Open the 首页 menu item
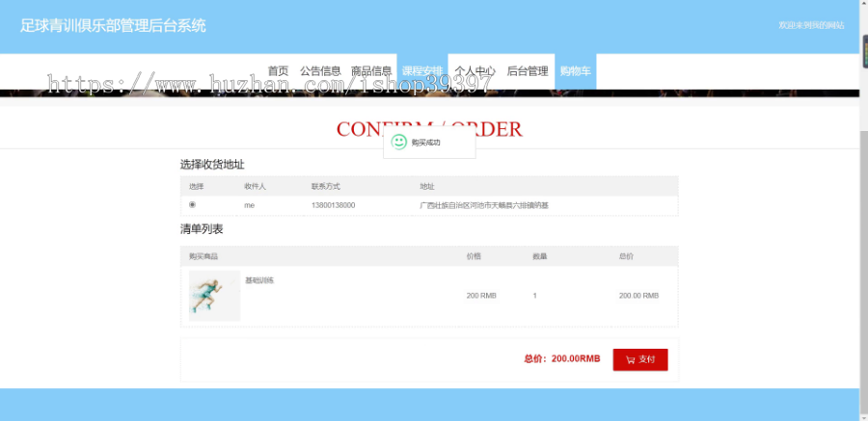This screenshot has width=868, height=421. click(278, 71)
